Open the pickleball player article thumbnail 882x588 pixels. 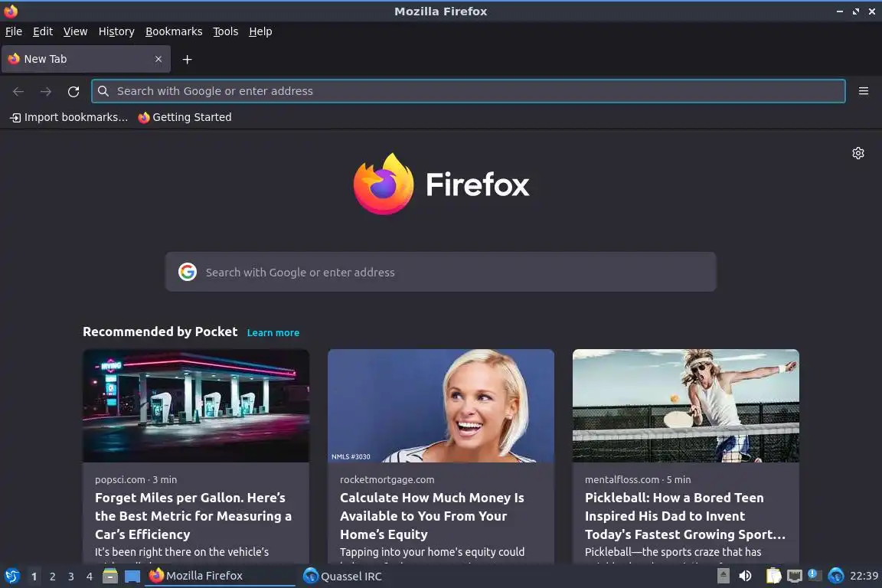click(x=686, y=406)
